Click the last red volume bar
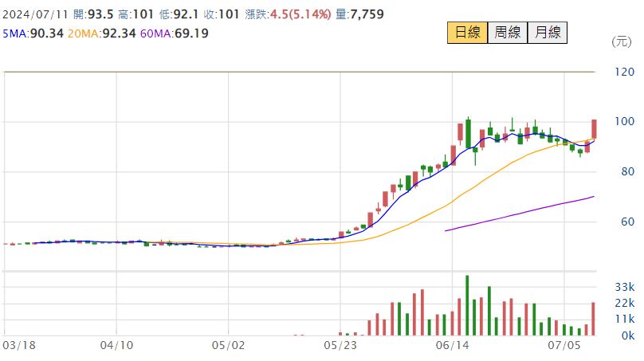 594,319
